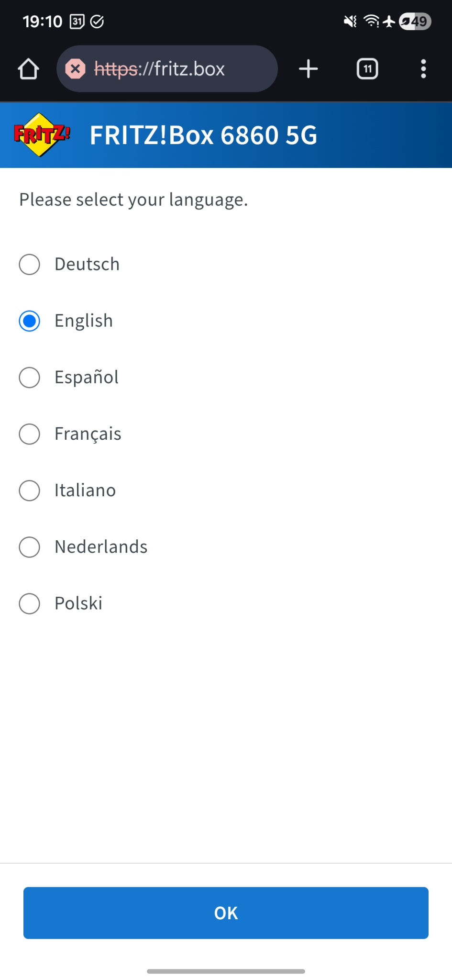Open a new browser tab

tap(308, 69)
